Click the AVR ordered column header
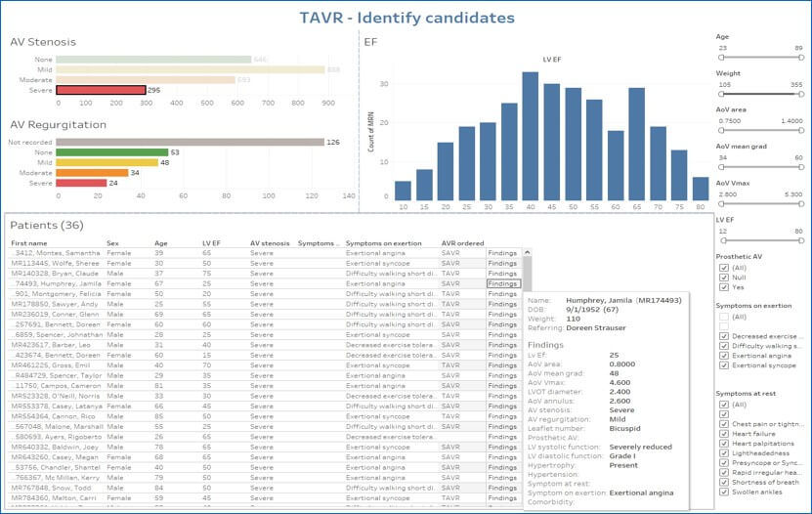Image resolution: width=812 pixels, height=514 pixels. 462,243
